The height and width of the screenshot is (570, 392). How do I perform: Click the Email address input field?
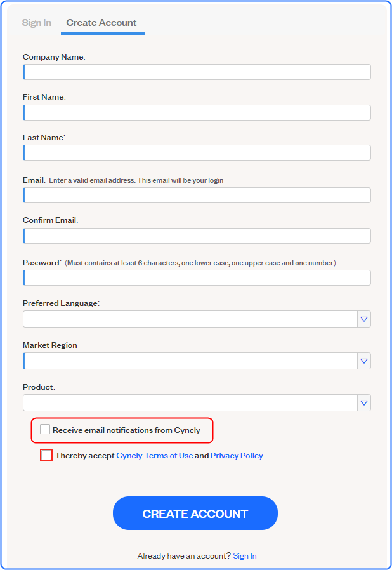[x=197, y=196]
